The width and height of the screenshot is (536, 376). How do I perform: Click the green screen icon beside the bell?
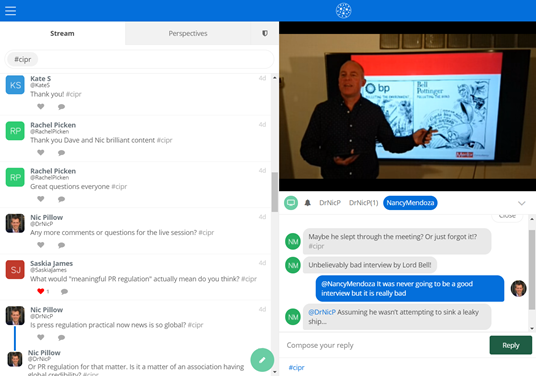[291, 203]
